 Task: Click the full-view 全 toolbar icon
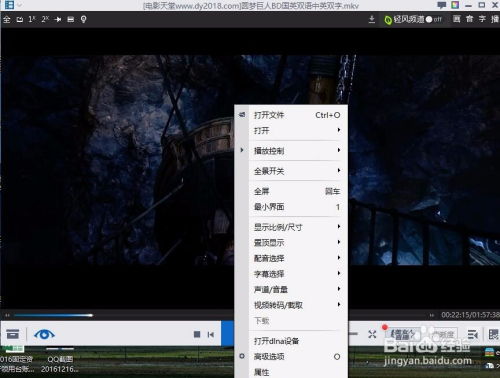coord(6,19)
